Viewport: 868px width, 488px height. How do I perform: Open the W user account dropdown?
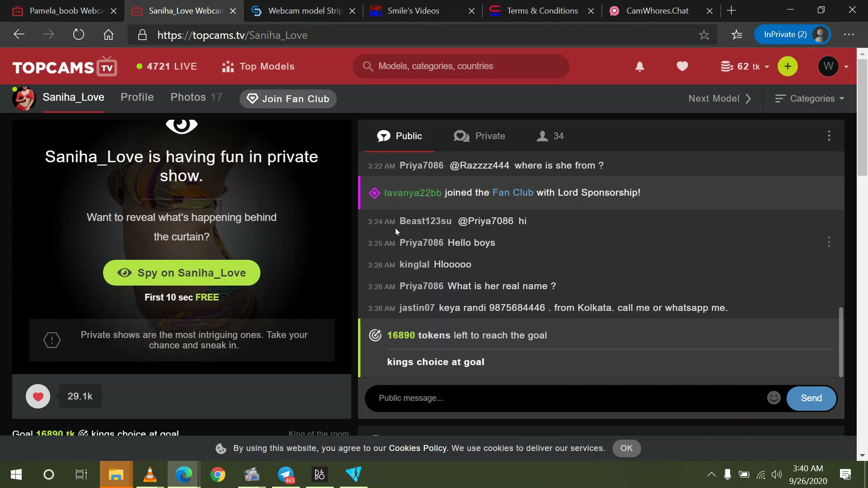tap(833, 66)
